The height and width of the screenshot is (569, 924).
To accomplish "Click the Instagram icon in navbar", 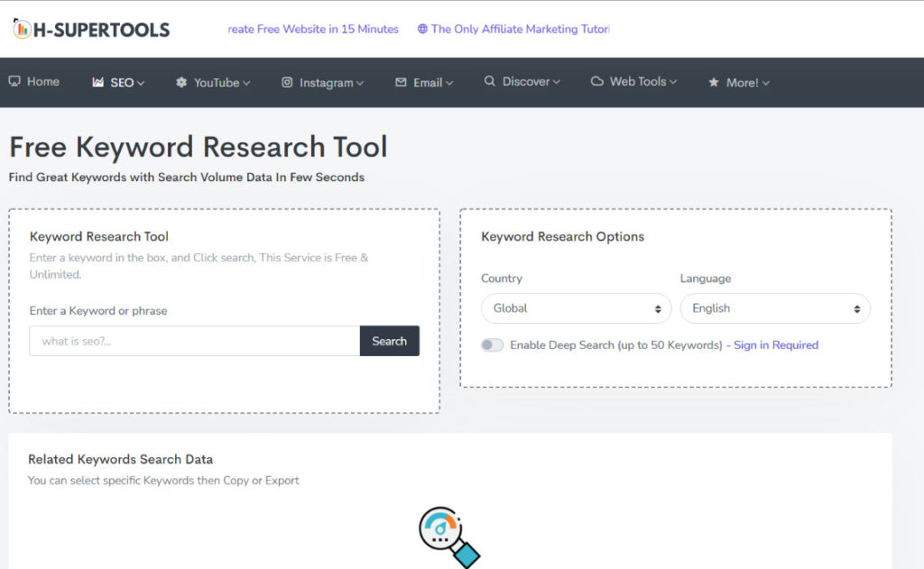I will [287, 82].
